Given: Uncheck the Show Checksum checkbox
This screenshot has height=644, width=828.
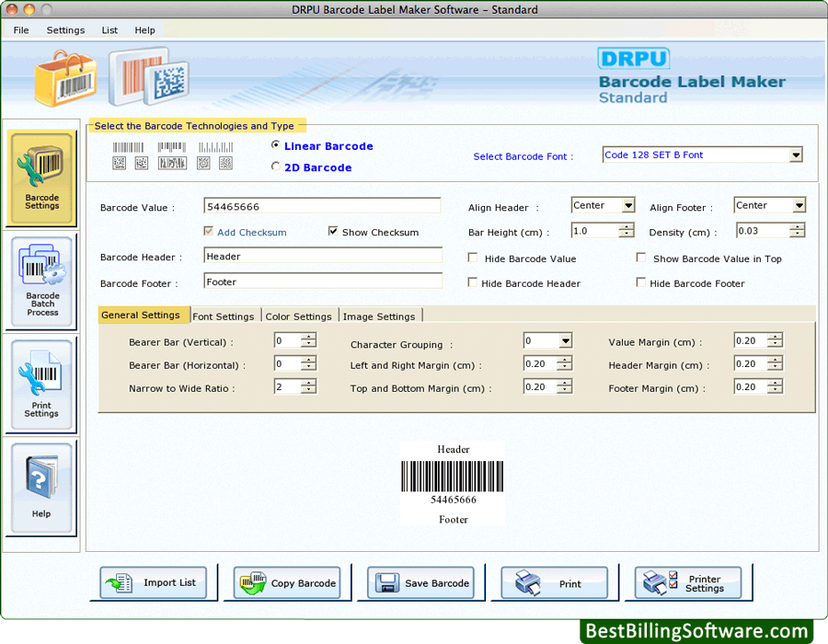Looking at the screenshot, I should 333,231.
